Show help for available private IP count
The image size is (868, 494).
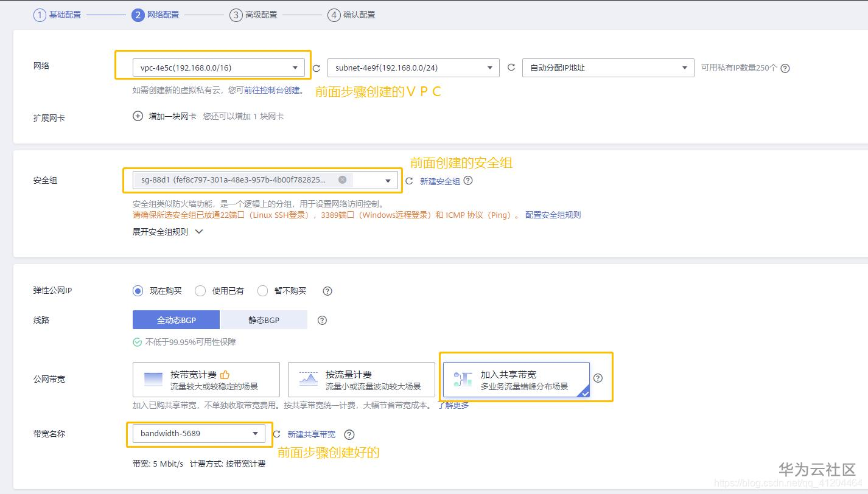[785, 68]
